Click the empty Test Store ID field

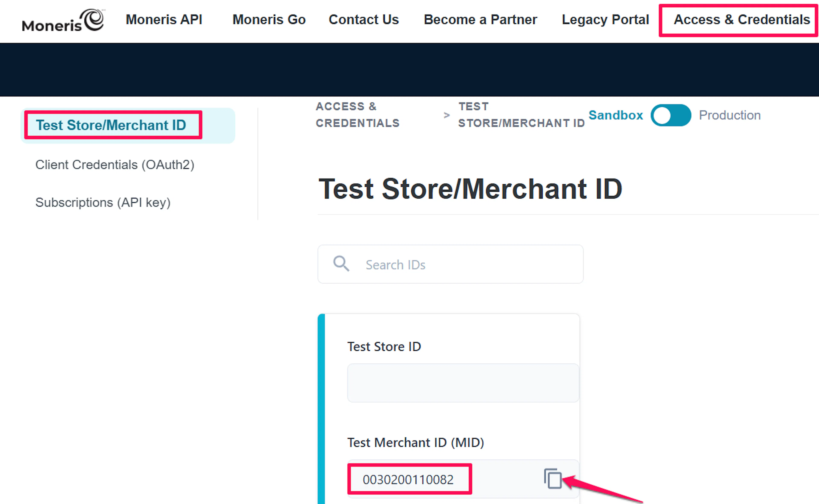coord(463,383)
